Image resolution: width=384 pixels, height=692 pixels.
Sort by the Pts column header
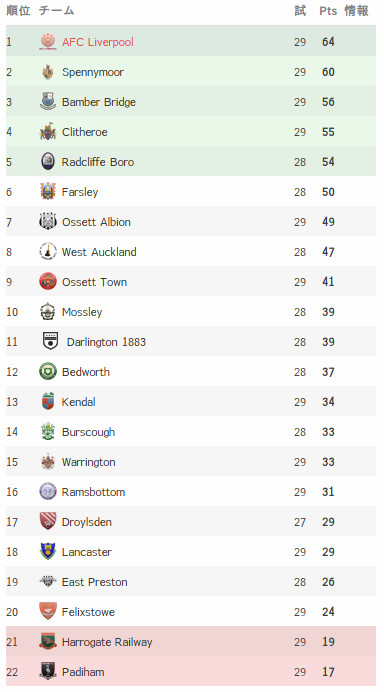(x=328, y=11)
